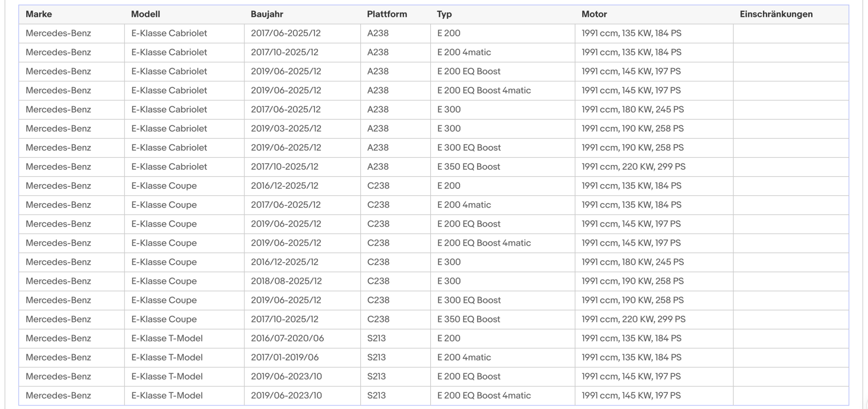This screenshot has height=409, width=868.
Task: Select the Cabriolet E 350 EQ Boost cell
Action: [503, 167]
